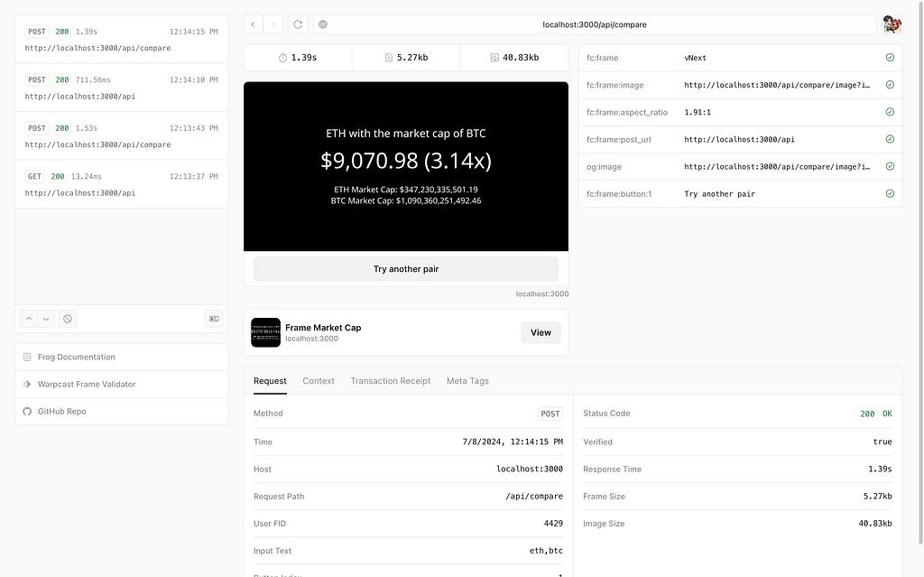Image resolution: width=924 pixels, height=577 pixels.
Task: Select next request with the down chevron
Action: tap(46, 319)
